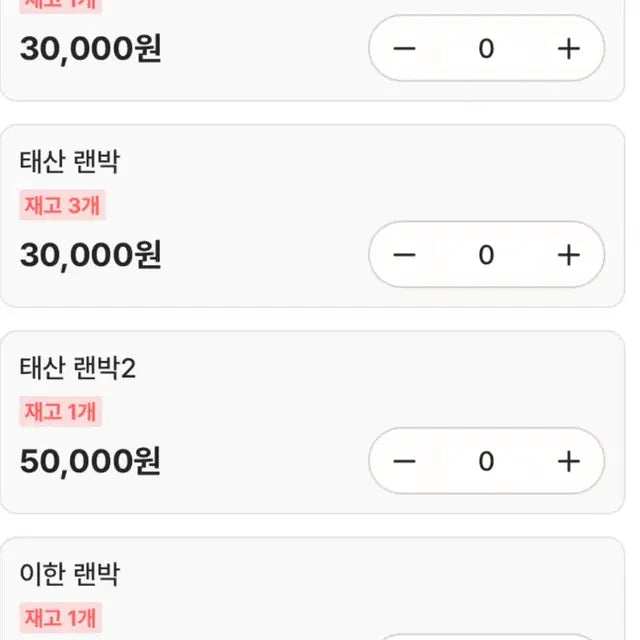Tap plus on the topmost partially visible item

568,49
